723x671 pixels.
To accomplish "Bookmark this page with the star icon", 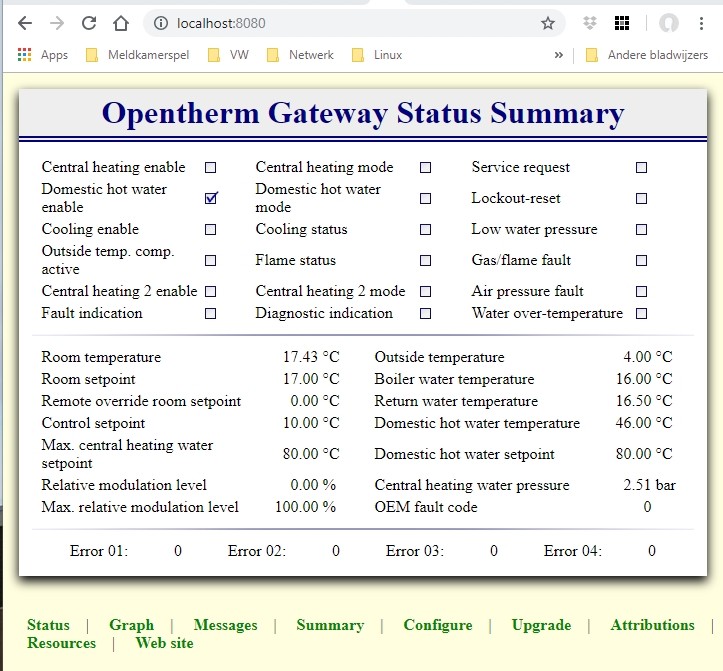I will pyautogui.click(x=548, y=23).
